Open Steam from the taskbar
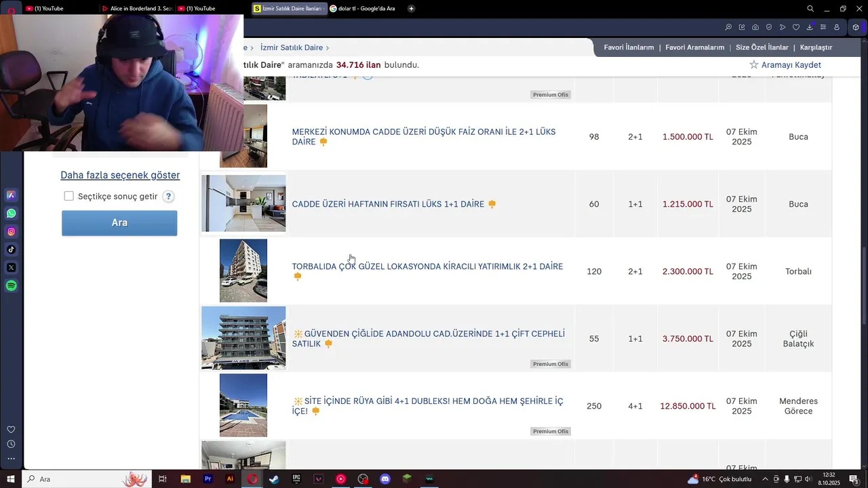The image size is (868, 488). (274, 479)
